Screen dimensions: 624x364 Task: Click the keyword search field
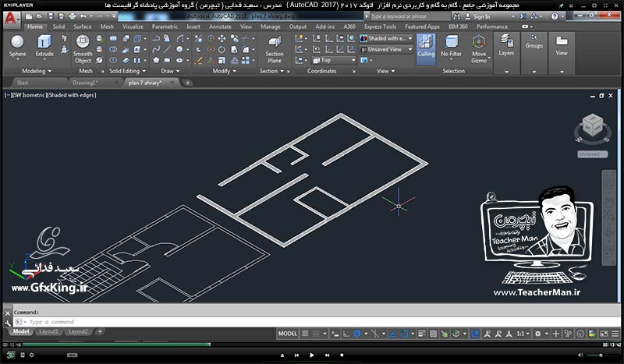pyautogui.click(x=410, y=16)
